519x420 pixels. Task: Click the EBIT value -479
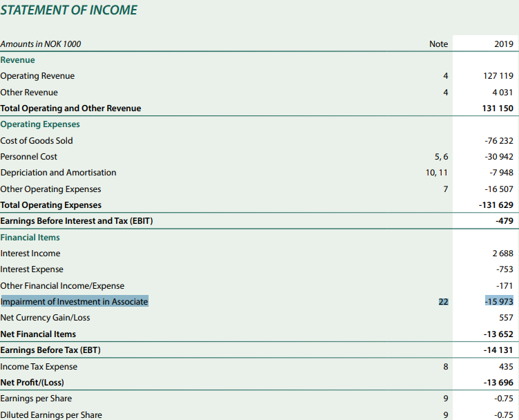(x=504, y=221)
